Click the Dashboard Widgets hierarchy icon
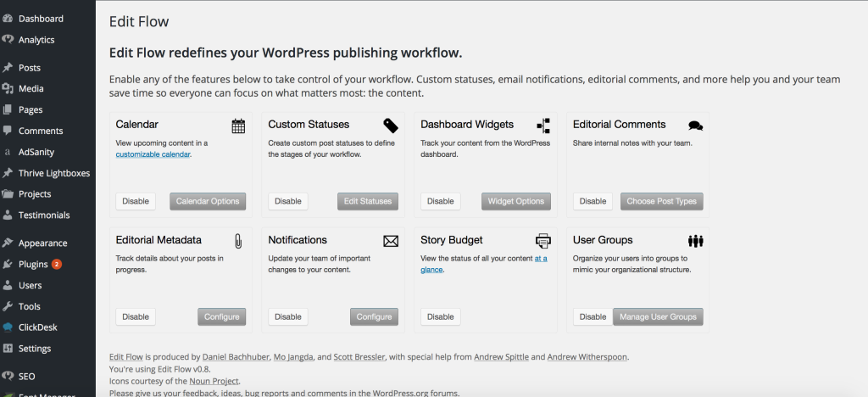Image resolution: width=868 pixels, height=397 pixels. tap(543, 126)
